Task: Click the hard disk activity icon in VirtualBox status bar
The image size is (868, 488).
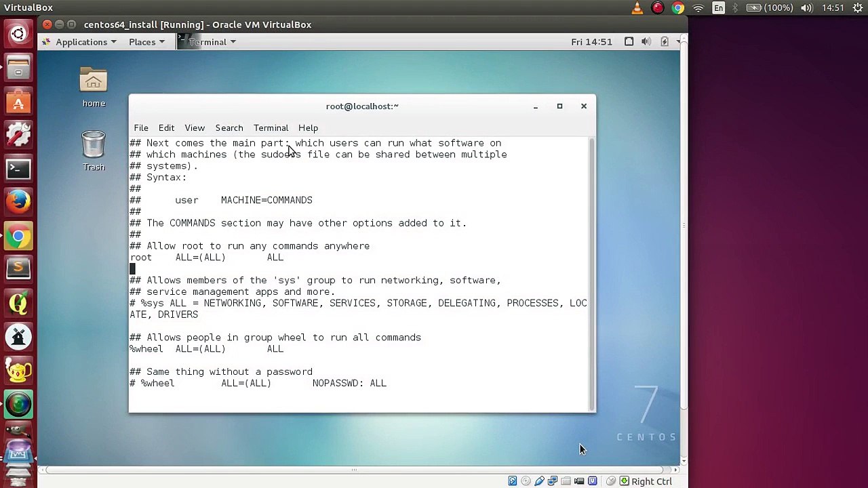Action: 513,481
